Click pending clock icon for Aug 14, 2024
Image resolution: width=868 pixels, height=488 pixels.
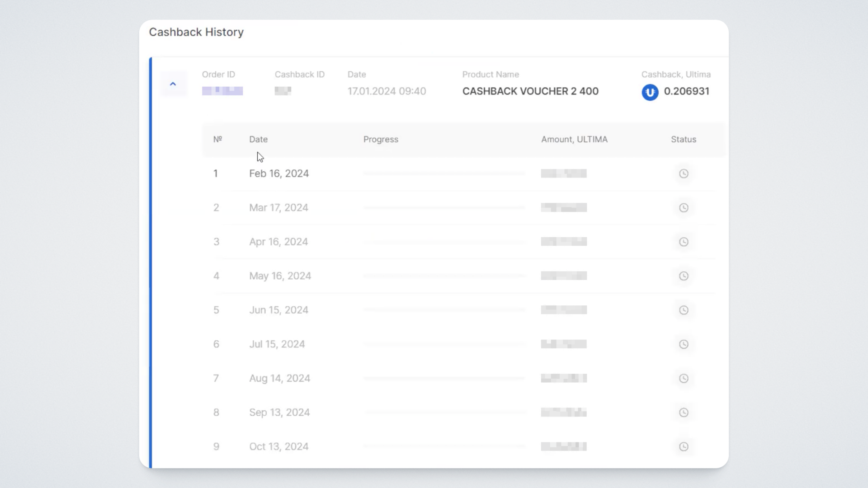pyautogui.click(x=684, y=379)
